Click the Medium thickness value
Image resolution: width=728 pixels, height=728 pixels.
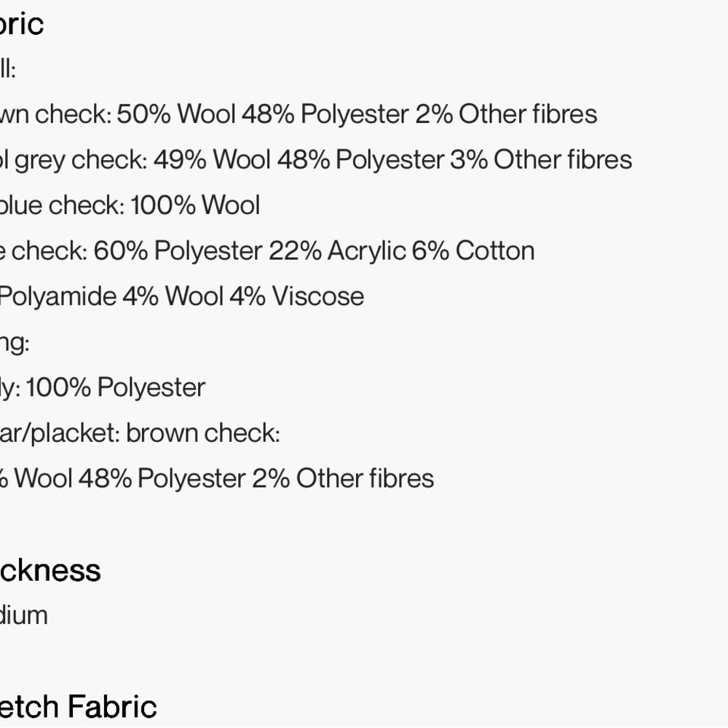tap(24, 616)
